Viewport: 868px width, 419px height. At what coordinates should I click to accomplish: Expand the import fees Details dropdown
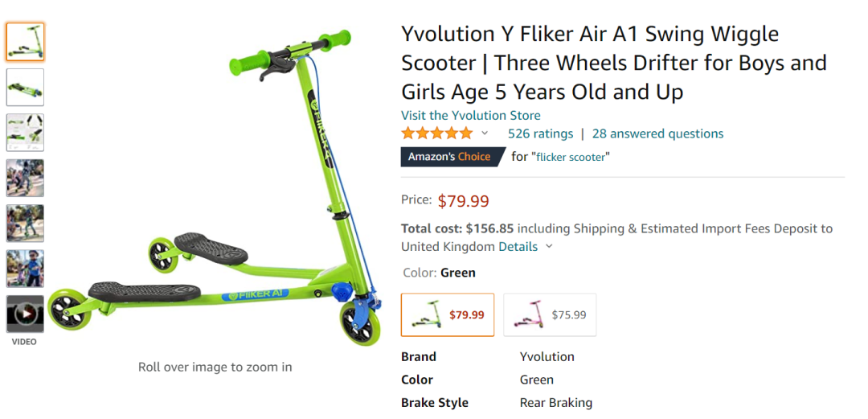tap(526, 247)
